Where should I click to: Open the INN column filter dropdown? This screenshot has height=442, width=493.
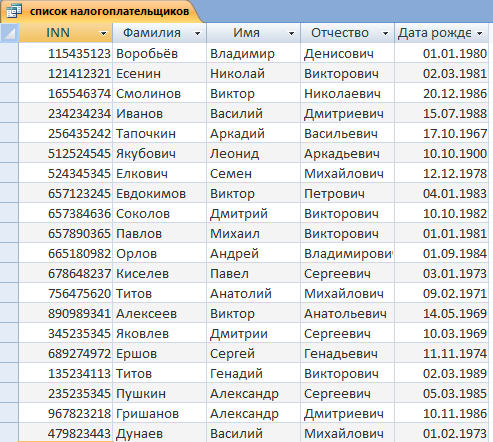pyautogui.click(x=103, y=33)
